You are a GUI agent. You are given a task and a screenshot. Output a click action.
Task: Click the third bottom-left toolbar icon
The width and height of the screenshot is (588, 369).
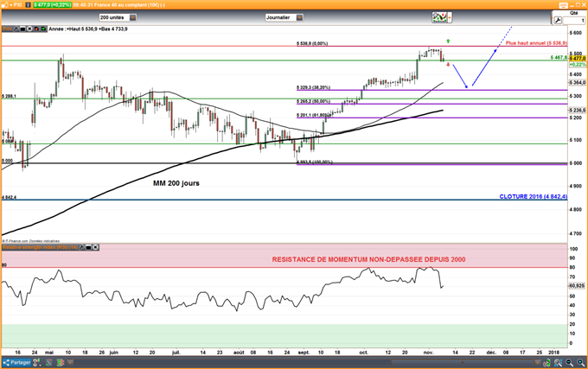(x=48, y=362)
